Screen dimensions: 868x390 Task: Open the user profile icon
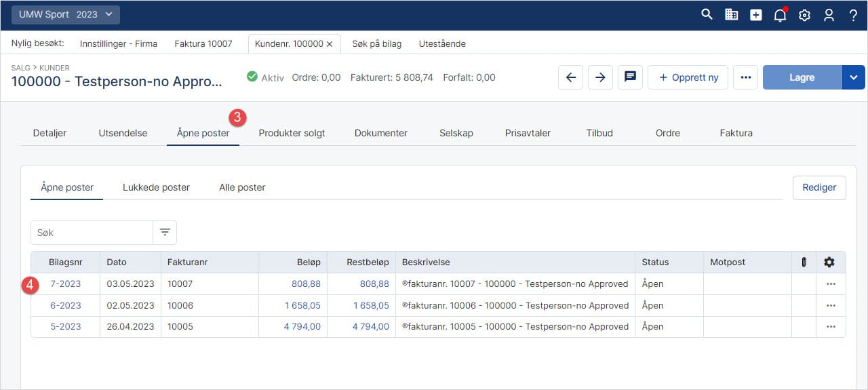829,15
